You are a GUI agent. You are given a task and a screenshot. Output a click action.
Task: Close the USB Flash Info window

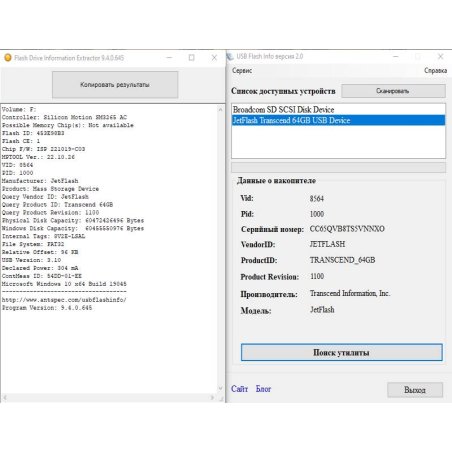[441, 57]
